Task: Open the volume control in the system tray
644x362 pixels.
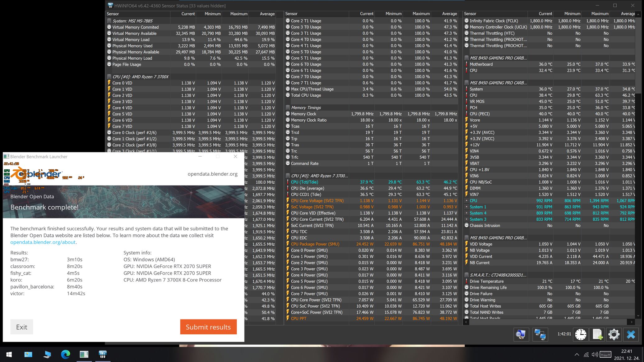Action: point(595,355)
